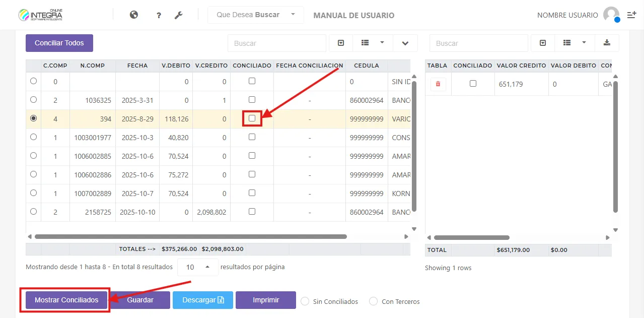This screenshot has height=318, width=644.
Task: Open the top-right menu-plus icon
Action: pyautogui.click(x=631, y=15)
